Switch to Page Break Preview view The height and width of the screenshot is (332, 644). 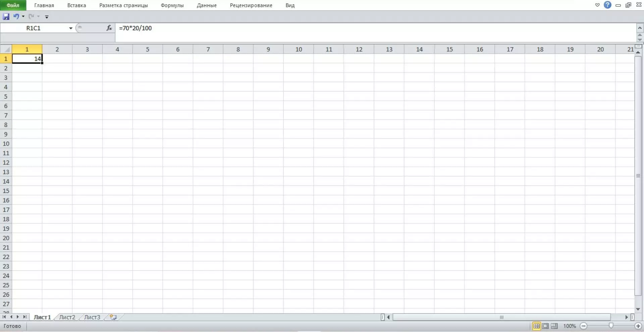(x=554, y=326)
